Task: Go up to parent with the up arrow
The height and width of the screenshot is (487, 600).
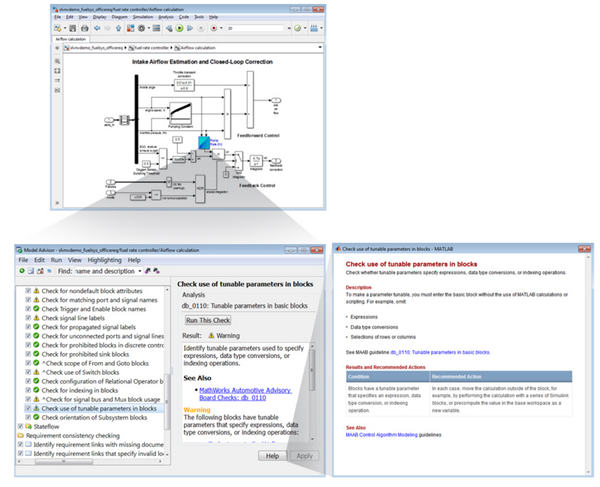Action: point(119,28)
